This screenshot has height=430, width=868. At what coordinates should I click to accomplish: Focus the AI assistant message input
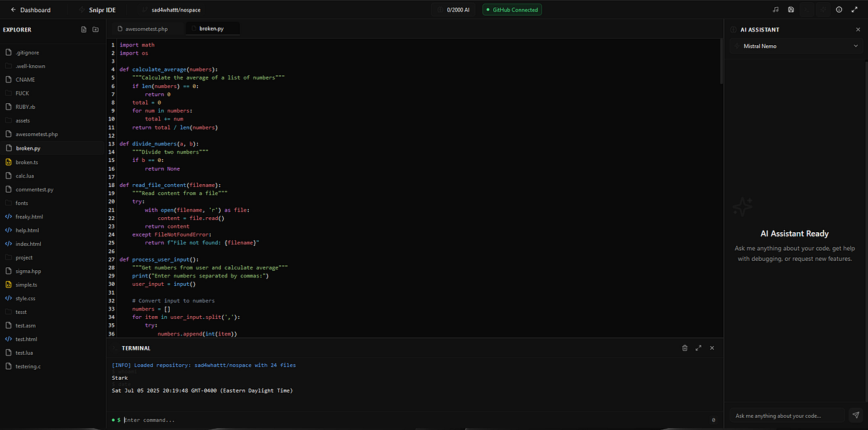pos(787,415)
